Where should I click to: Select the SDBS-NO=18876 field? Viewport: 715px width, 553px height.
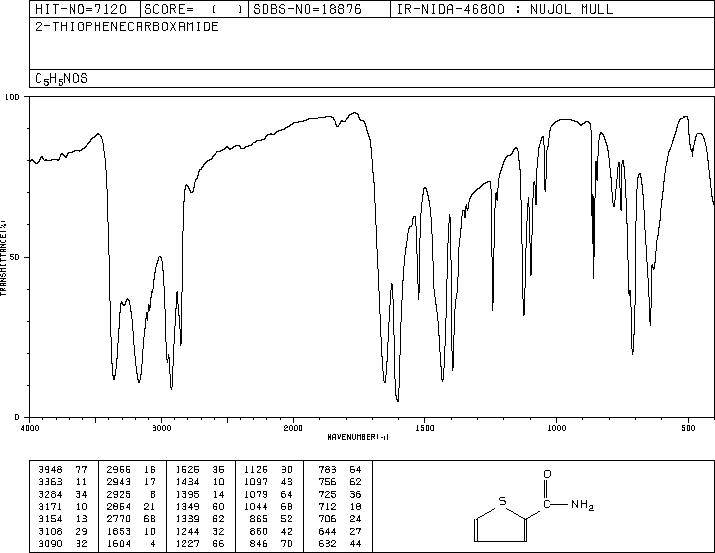(307, 9)
